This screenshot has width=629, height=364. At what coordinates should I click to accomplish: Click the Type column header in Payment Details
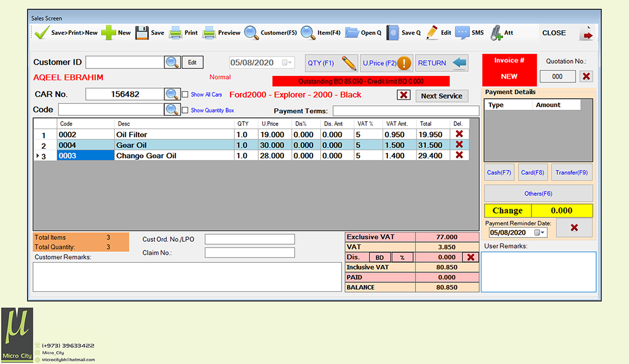click(508, 104)
